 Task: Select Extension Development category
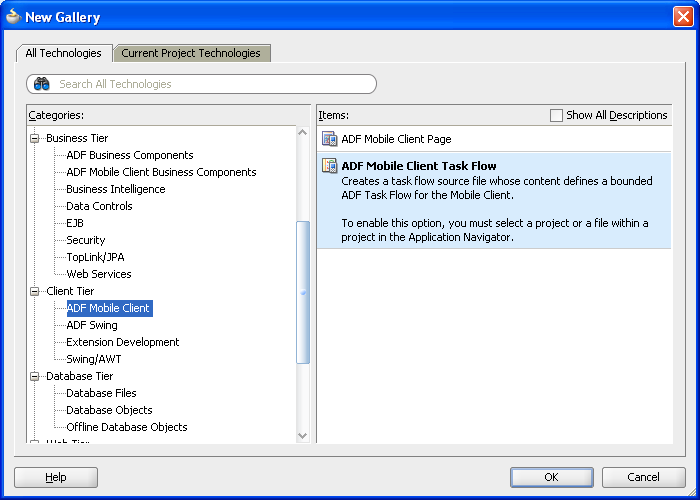[x=123, y=342]
